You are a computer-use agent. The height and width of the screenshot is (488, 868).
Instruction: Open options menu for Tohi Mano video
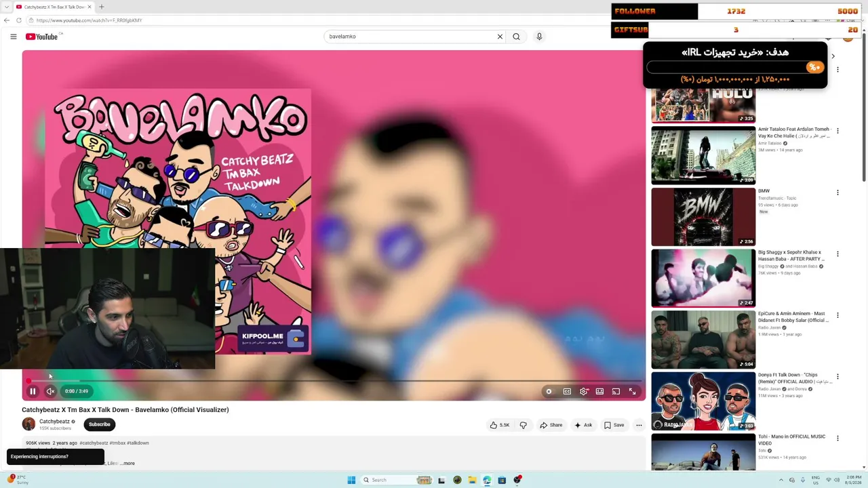point(837,438)
